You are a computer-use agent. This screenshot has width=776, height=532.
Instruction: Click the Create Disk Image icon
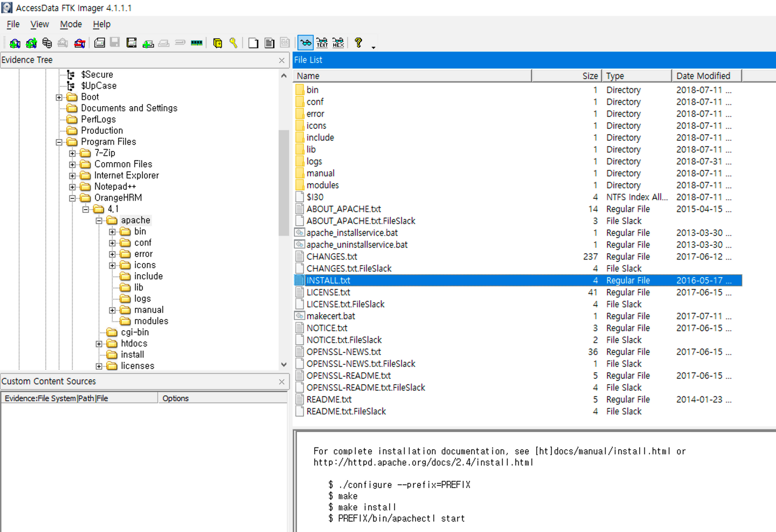tap(99, 43)
